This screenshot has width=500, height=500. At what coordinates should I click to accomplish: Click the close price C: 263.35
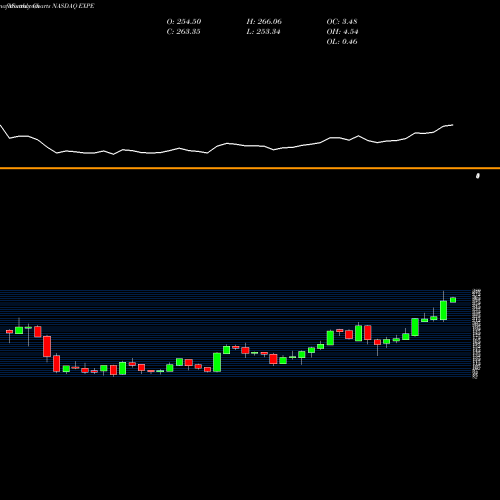tap(183, 32)
